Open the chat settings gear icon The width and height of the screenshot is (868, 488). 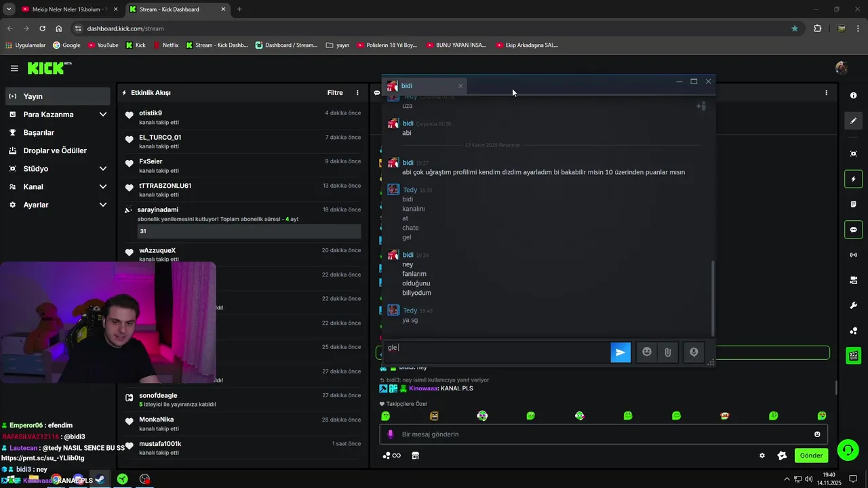(x=762, y=455)
